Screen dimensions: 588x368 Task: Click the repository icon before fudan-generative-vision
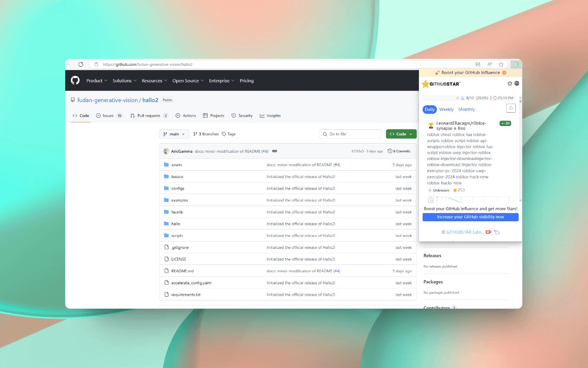pyautogui.click(x=73, y=100)
